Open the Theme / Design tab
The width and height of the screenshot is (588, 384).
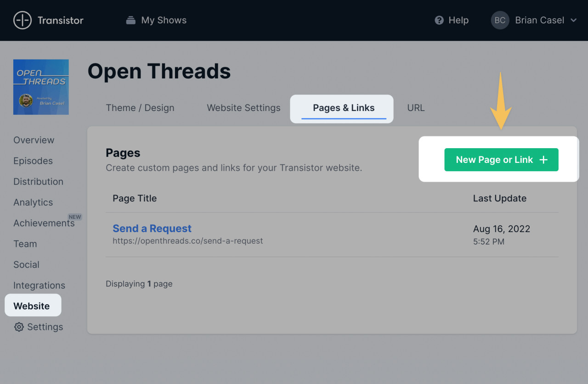pyautogui.click(x=140, y=108)
